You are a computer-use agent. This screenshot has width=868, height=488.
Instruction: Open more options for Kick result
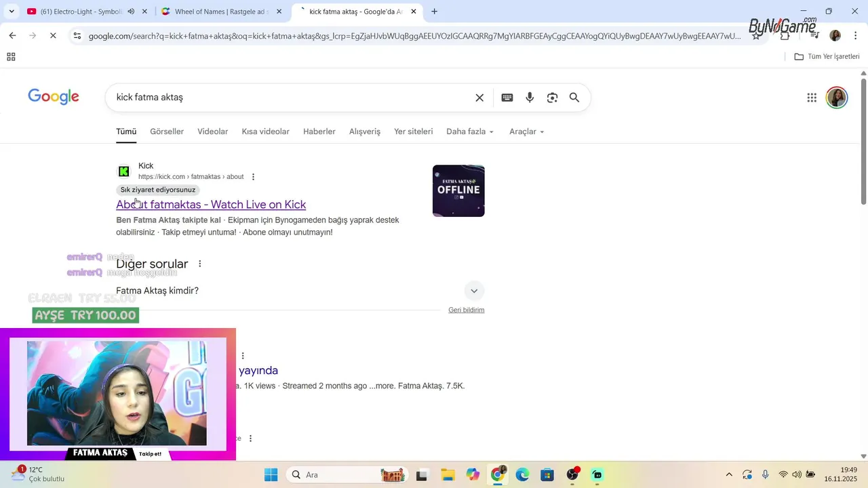click(253, 177)
